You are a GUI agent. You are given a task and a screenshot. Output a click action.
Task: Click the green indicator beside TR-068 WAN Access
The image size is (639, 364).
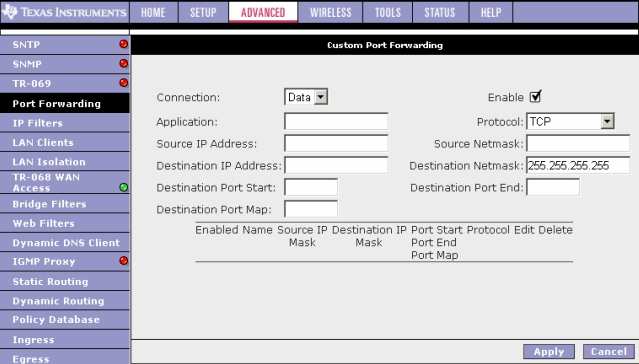tap(123, 187)
